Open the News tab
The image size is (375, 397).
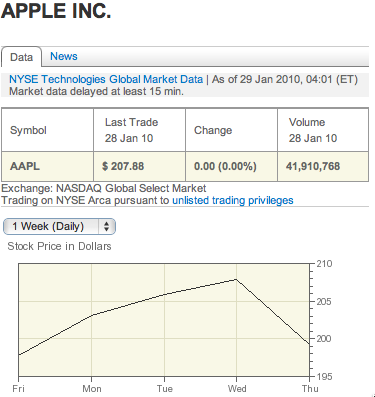tap(64, 56)
